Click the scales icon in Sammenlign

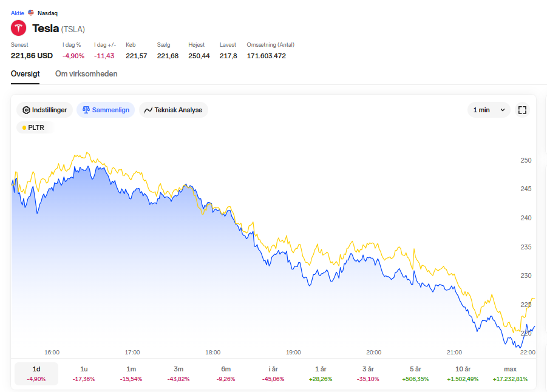click(86, 110)
